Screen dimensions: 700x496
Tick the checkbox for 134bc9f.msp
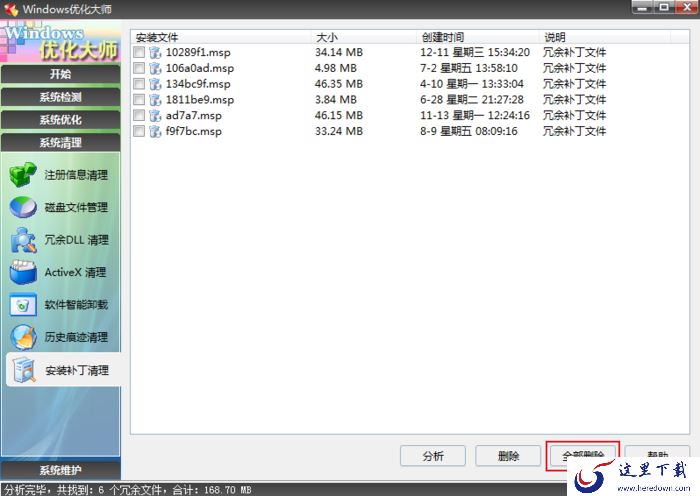click(x=139, y=84)
